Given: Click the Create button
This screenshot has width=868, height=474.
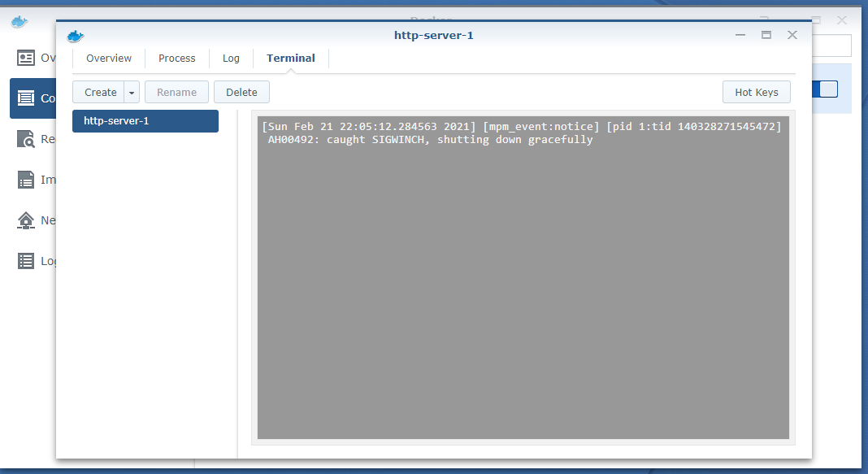Looking at the screenshot, I should coord(100,93).
